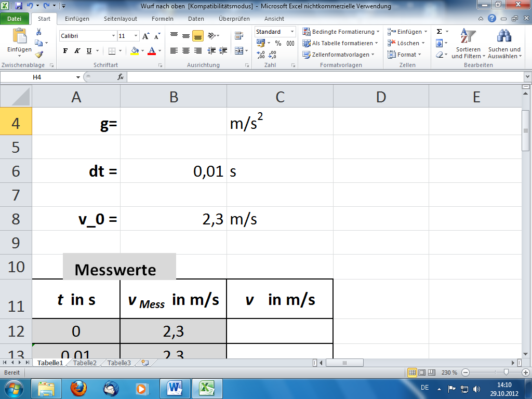
Task: Switch to the Tabelle2 sheet tab
Action: (x=85, y=363)
